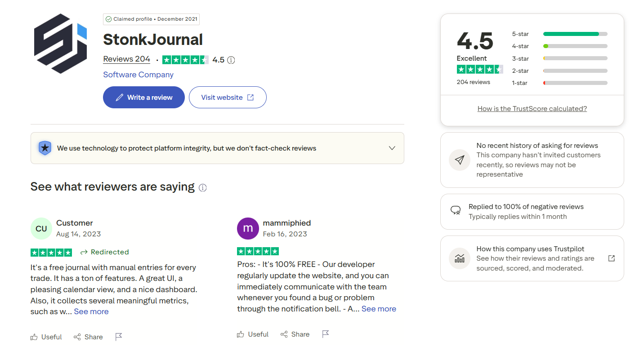Click the CU avatar of Customer
This screenshot has width=644, height=351.
pyautogui.click(x=41, y=228)
